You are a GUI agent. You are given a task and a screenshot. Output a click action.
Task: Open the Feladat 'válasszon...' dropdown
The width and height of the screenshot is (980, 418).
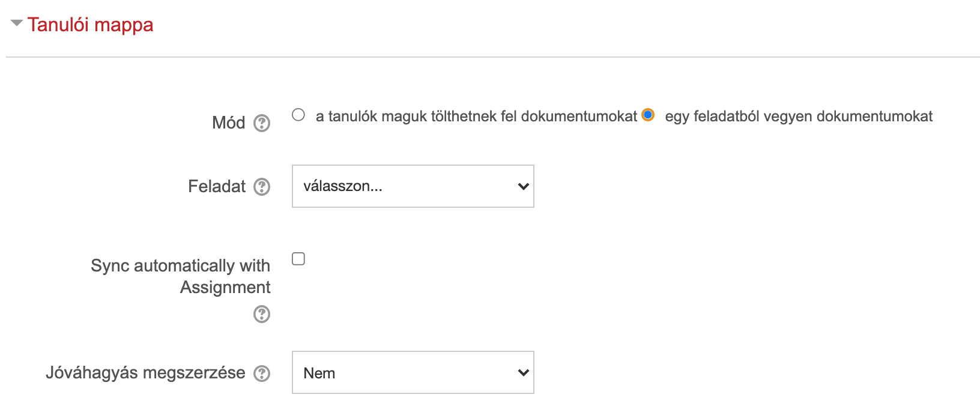click(413, 186)
